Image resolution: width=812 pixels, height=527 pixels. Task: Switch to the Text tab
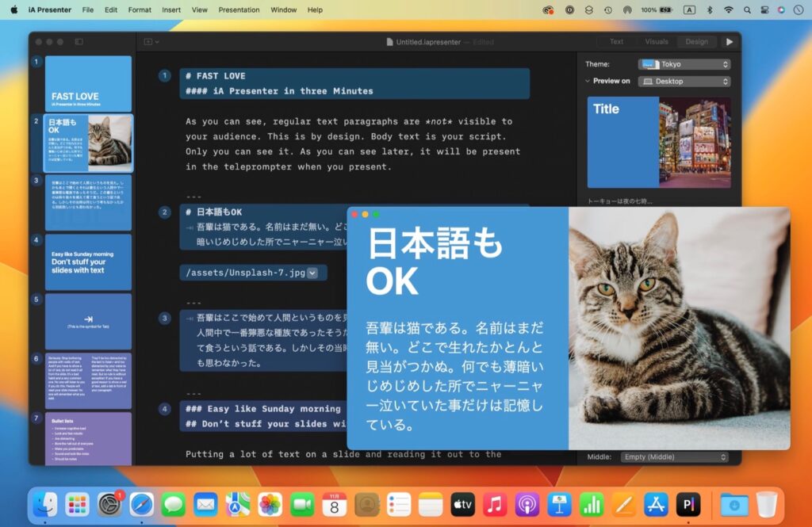pos(616,41)
